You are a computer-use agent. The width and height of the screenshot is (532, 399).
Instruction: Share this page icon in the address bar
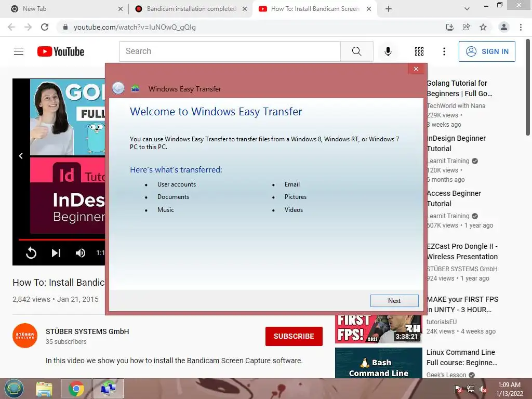coord(466,27)
